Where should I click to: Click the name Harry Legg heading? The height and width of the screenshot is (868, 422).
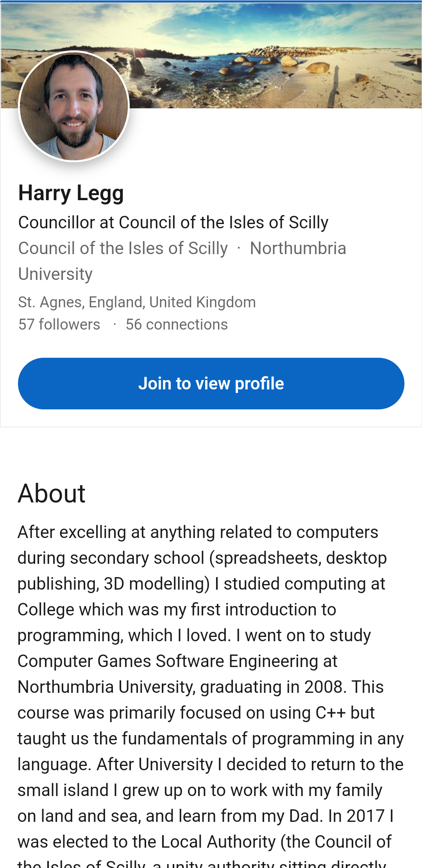tap(71, 193)
